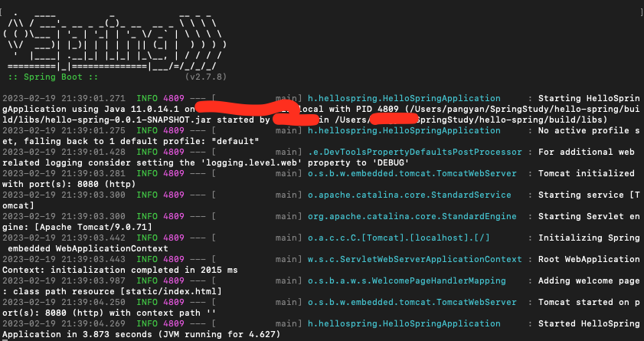Image resolution: width=644 pixels, height=341 pixels.
Task: Click timestamp '2023-02-19 21:39:01.275'
Action: pos(64,130)
